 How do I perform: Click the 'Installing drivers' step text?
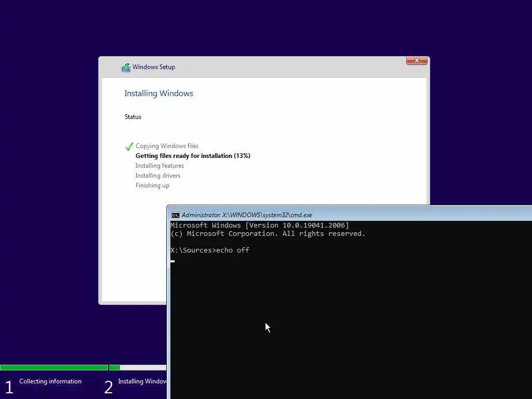tap(158, 176)
